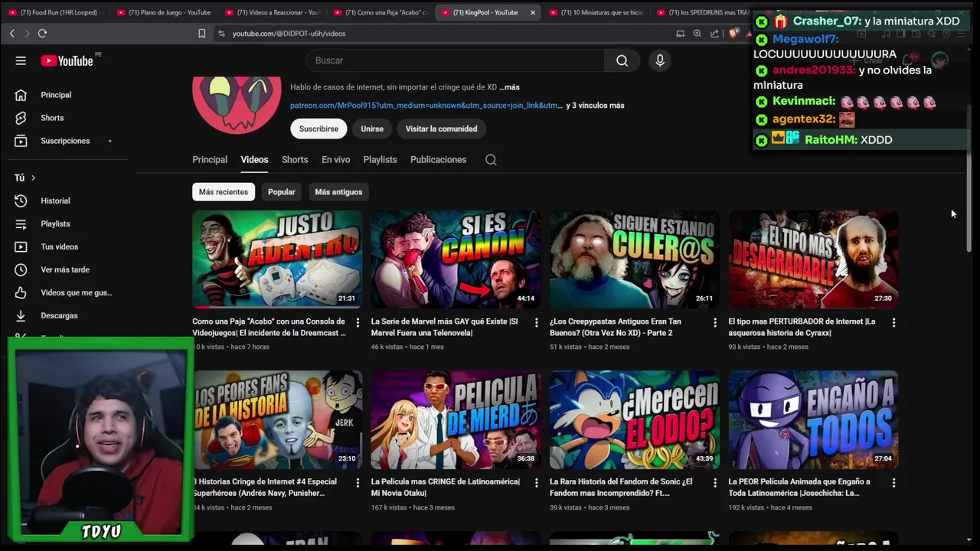Open SIGUEN ESTANDO CULER@S thumbnail
This screenshot has height=551, width=980.
point(635,259)
